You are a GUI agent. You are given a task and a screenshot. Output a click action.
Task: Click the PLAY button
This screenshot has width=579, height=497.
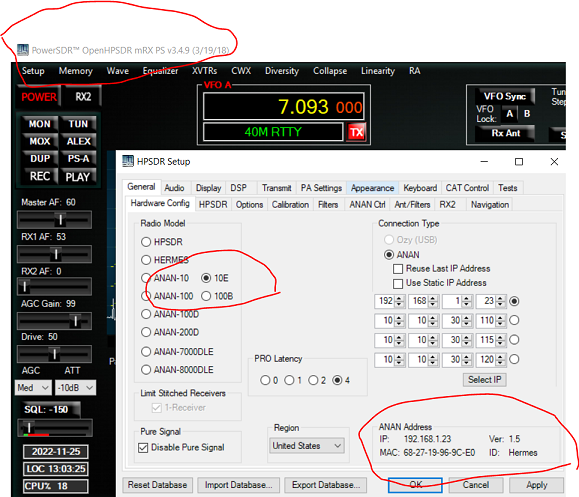coord(78,176)
